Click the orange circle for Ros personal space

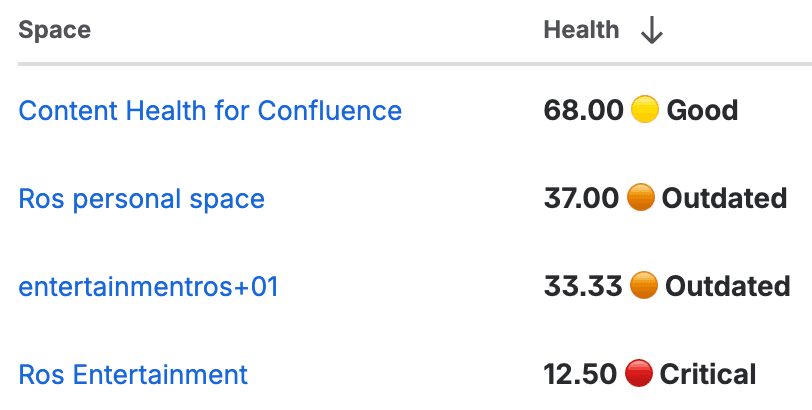coord(641,198)
